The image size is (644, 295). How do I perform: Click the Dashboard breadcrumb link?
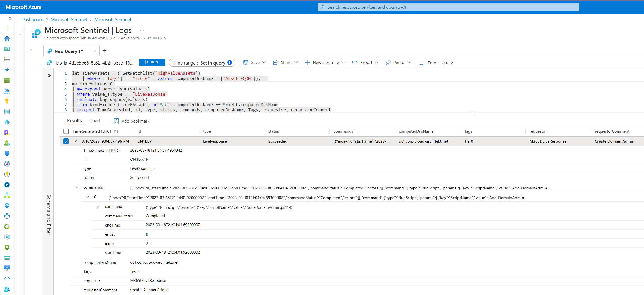tap(32, 20)
